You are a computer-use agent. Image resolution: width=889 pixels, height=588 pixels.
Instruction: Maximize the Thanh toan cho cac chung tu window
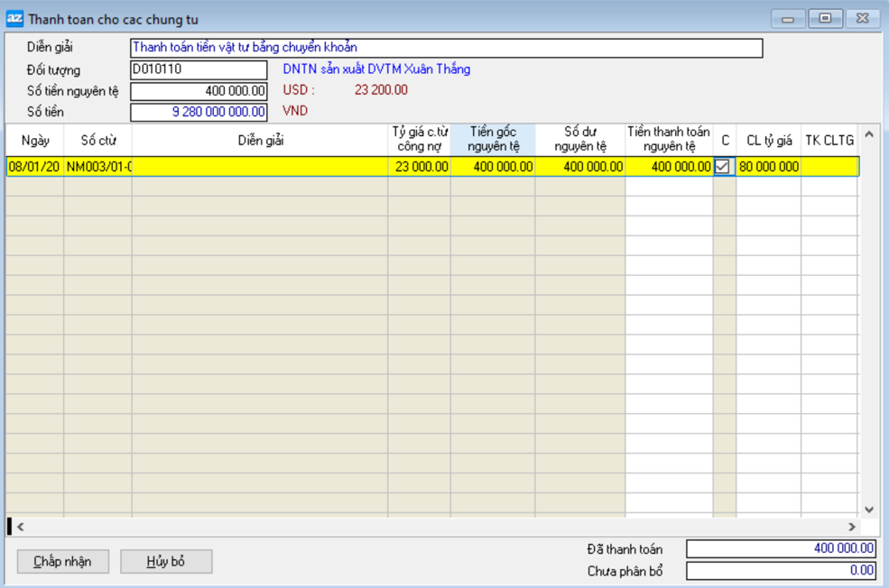(x=825, y=19)
